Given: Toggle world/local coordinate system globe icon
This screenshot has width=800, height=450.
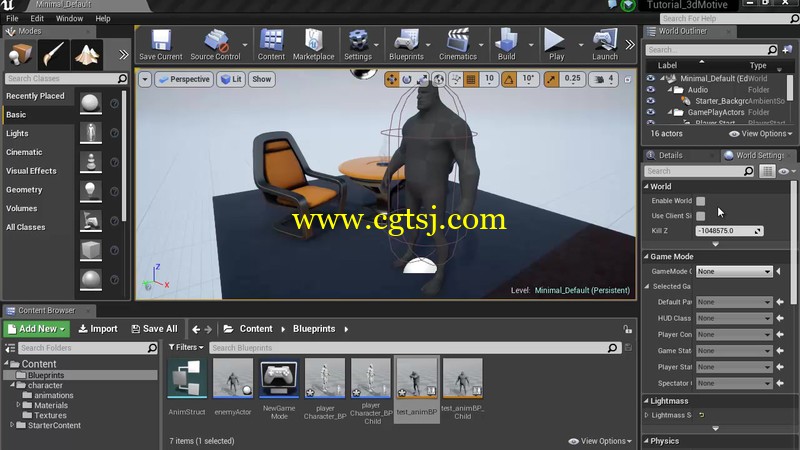Looking at the screenshot, I should [x=438, y=79].
